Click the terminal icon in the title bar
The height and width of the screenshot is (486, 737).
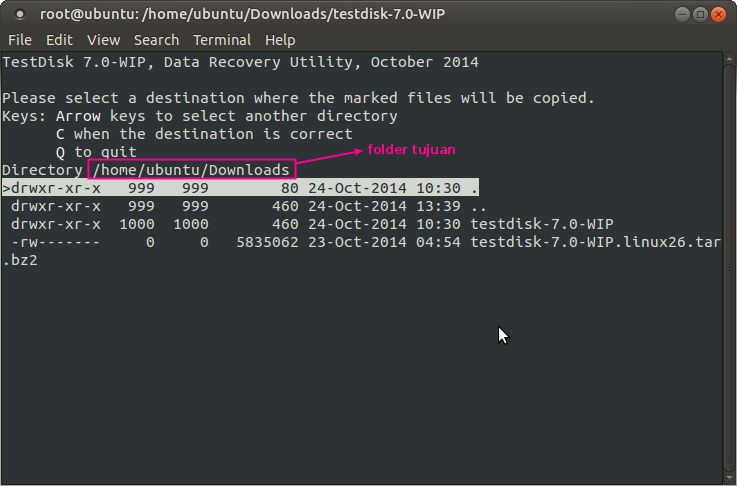point(20,15)
